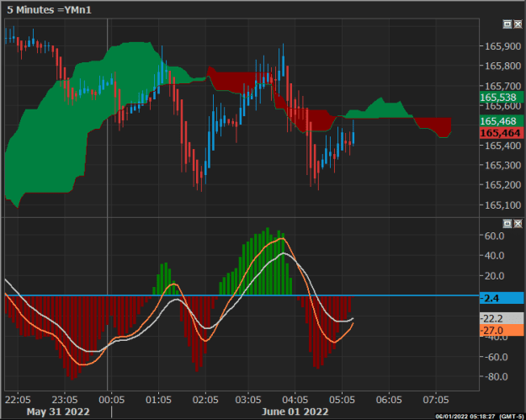Click the 05:05 time axis label

(342, 400)
